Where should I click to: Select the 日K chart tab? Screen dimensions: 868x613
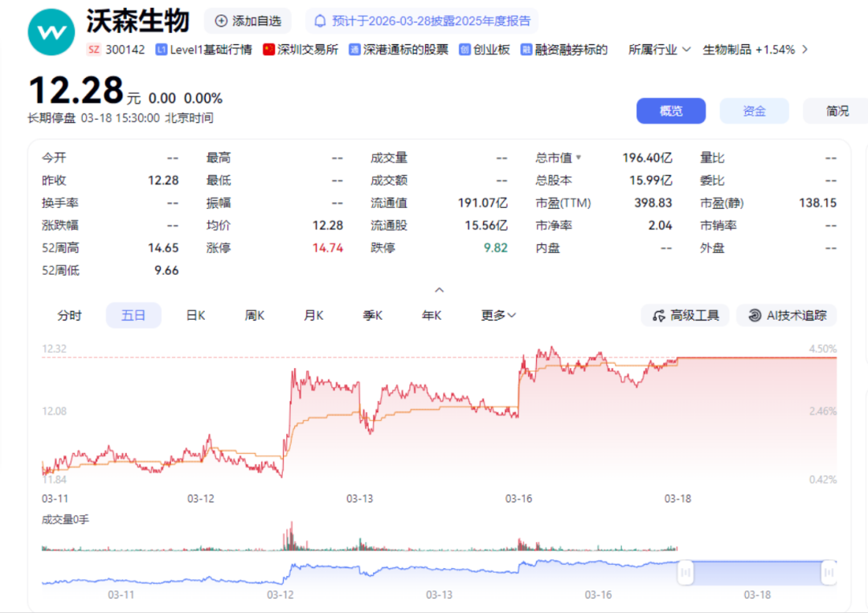195,316
